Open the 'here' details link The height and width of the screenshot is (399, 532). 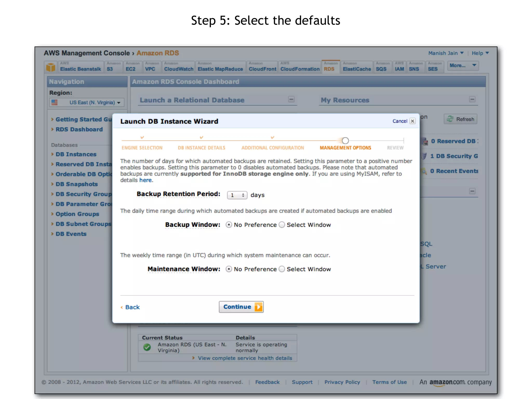tap(145, 180)
